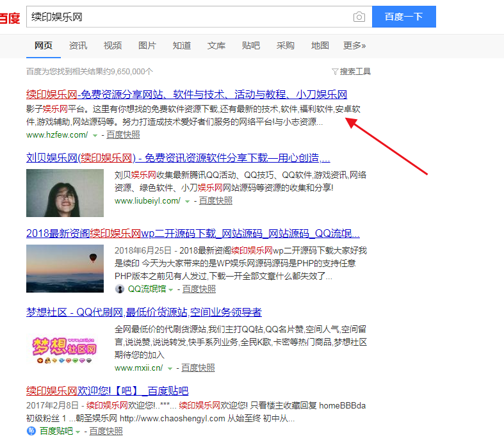Click the 梦想社区网 logo thumbnail

65,350
